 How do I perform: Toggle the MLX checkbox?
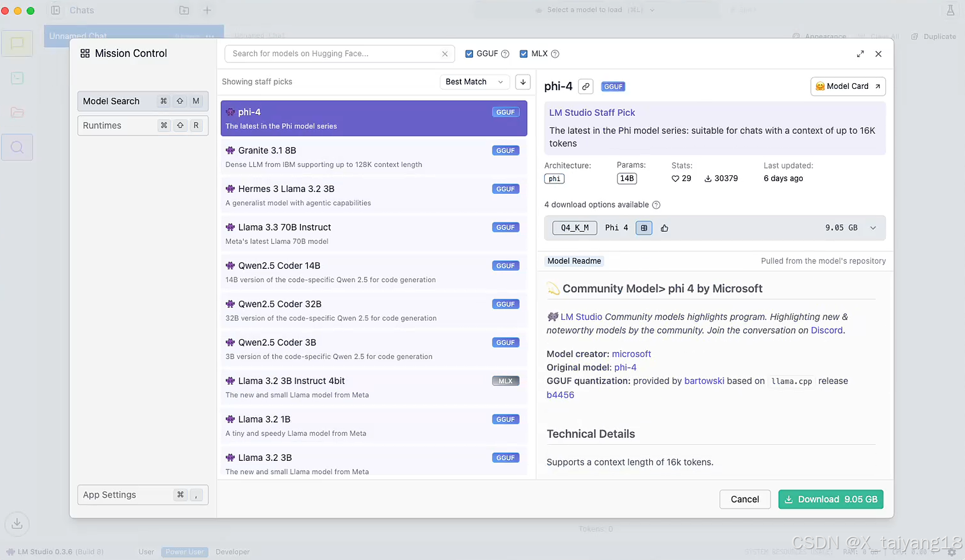pyautogui.click(x=523, y=54)
